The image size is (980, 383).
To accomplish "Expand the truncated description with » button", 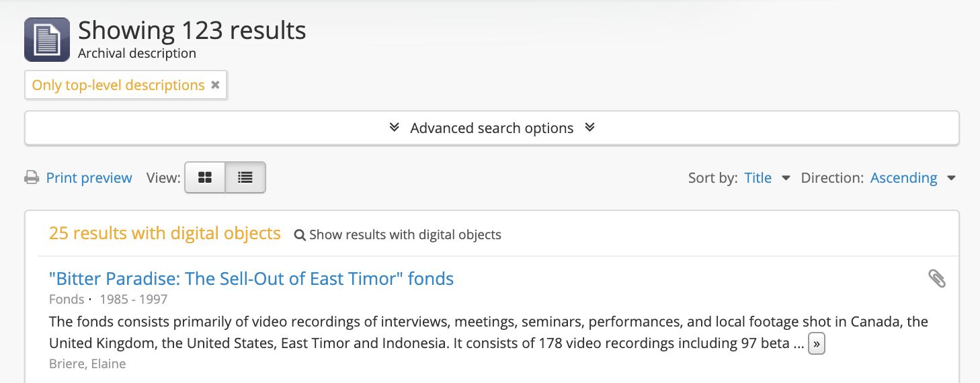I will point(816,343).
